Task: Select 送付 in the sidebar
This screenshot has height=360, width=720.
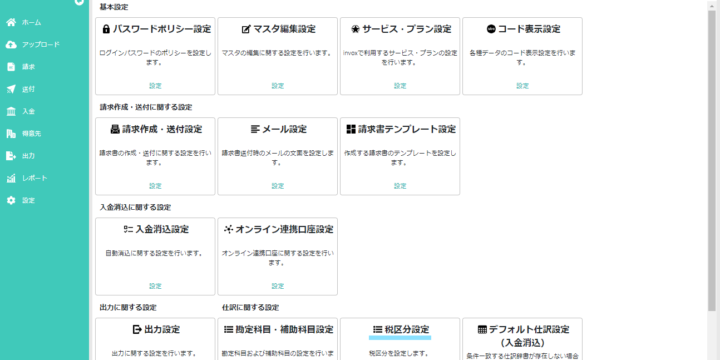Action: (28, 89)
